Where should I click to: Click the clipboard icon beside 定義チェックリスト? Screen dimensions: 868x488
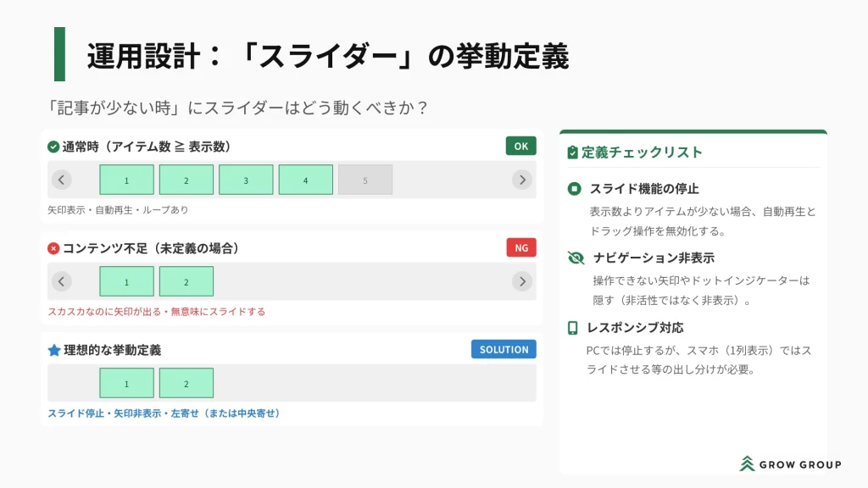pyautogui.click(x=573, y=152)
